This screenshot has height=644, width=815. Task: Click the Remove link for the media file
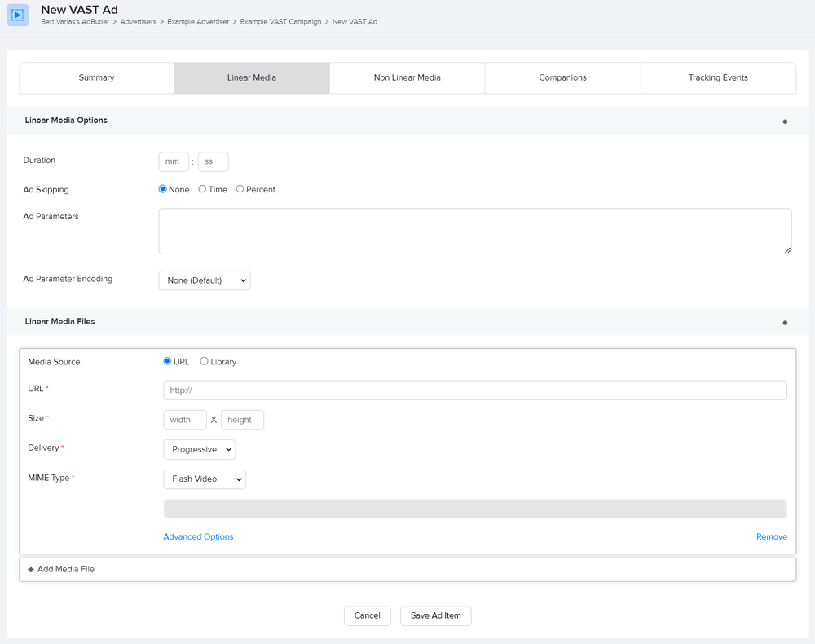click(771, 537)
